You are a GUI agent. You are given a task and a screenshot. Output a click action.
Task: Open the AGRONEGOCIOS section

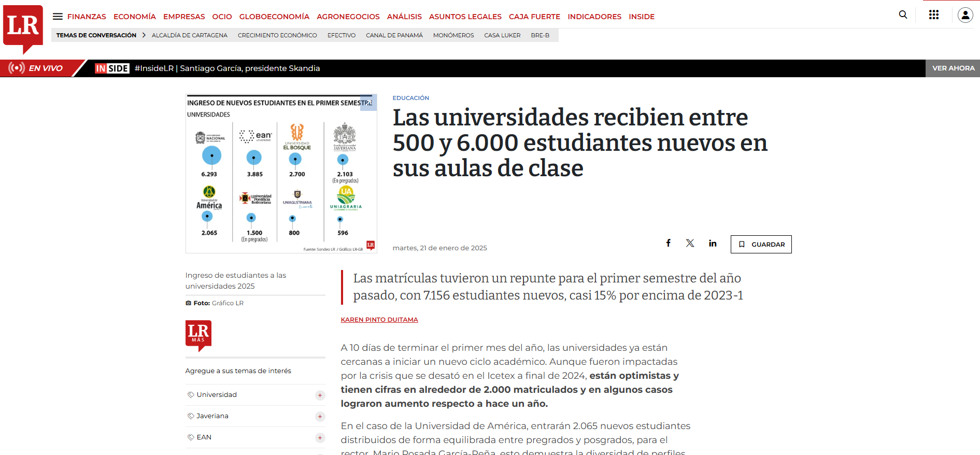coord(348,17)
